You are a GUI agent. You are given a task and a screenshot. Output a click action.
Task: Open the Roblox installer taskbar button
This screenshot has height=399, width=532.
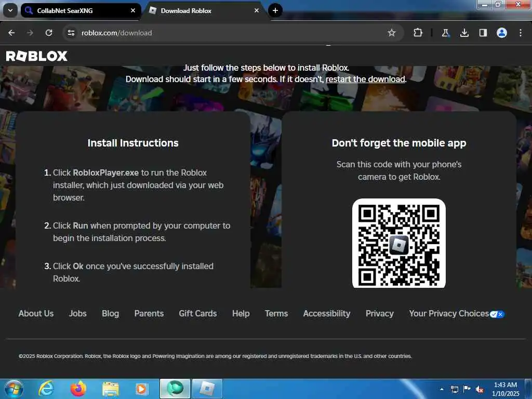point(207,389)
